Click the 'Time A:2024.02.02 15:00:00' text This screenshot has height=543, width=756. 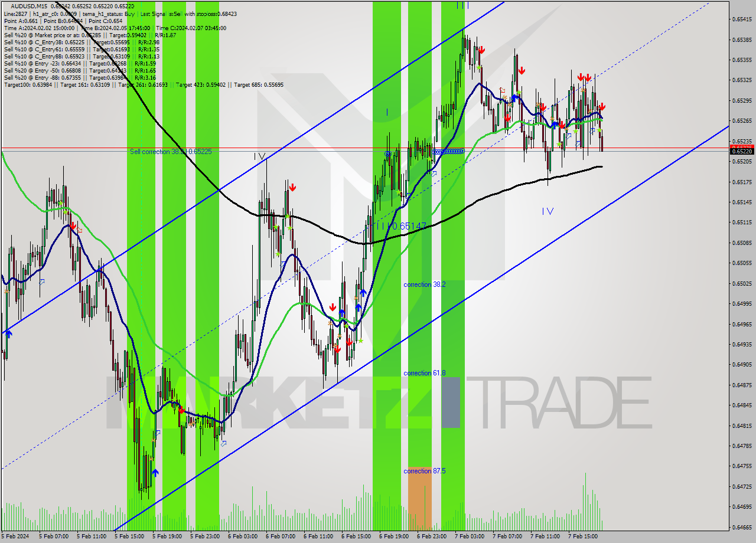(39, 28)
